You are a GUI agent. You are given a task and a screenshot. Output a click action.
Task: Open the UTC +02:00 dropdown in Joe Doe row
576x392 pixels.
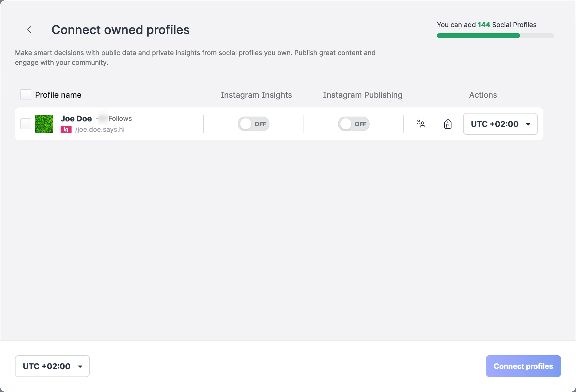500,124
